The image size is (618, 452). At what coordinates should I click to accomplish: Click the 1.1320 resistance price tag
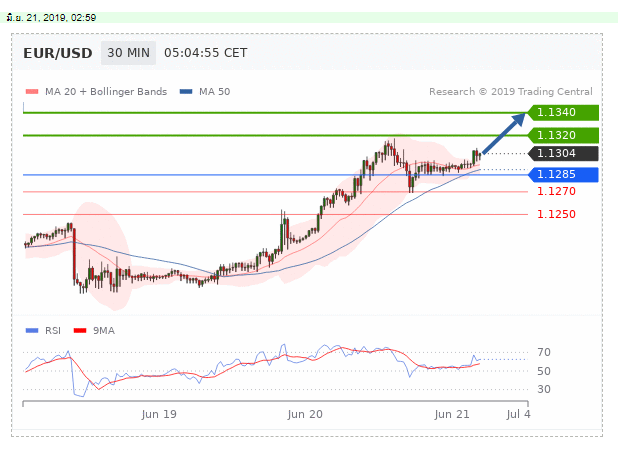563,135
